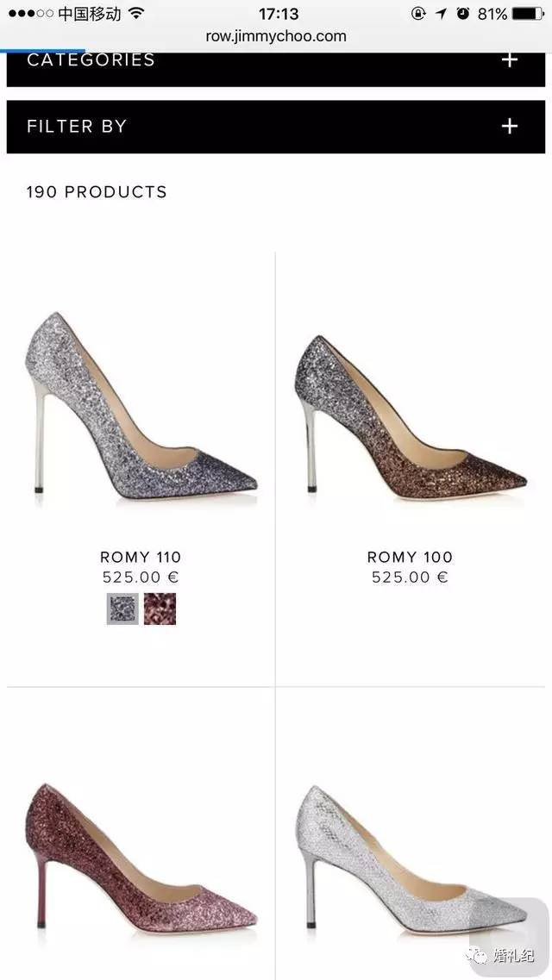
Task: Click the 525.00 € price under Romy 100
Action: (410, 577)
